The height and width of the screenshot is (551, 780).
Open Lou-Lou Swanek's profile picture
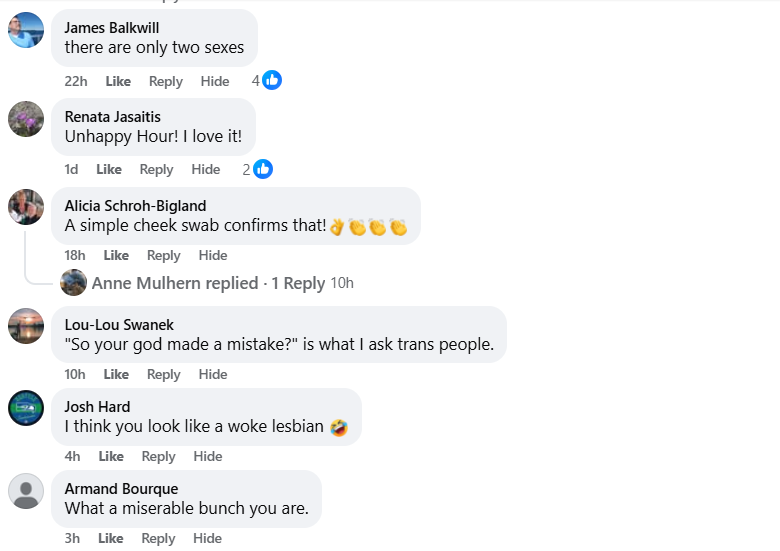[x=26, y=326]
